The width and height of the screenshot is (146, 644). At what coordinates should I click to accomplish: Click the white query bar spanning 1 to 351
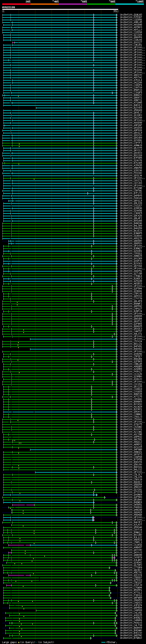point(60,9)
